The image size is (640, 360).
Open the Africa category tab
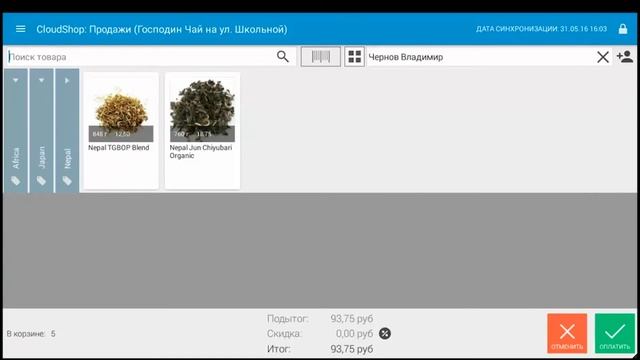point(16,131)
